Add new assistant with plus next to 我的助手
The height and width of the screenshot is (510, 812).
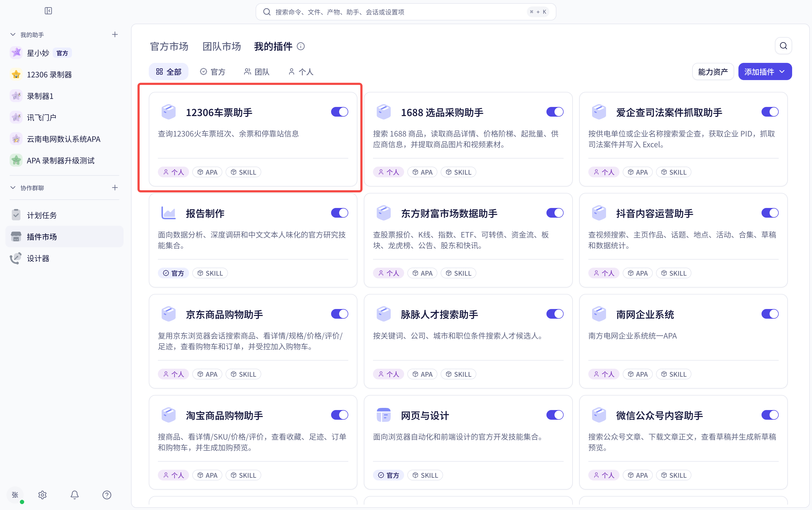click(115, 34)
